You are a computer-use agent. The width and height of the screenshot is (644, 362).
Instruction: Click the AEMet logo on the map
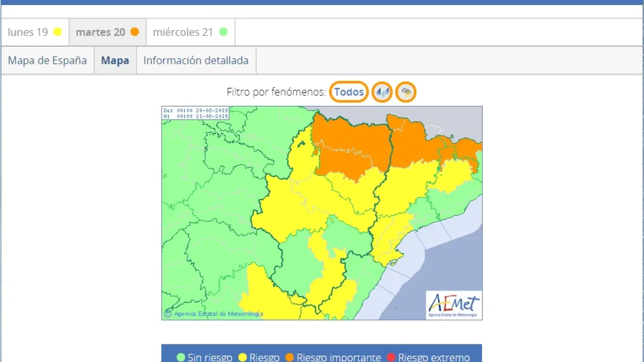[x=454, y=305]
